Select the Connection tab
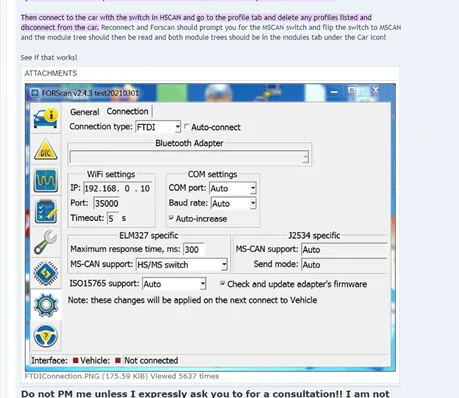The width and height of the screenshot is (459, 398). click(127, 111)
